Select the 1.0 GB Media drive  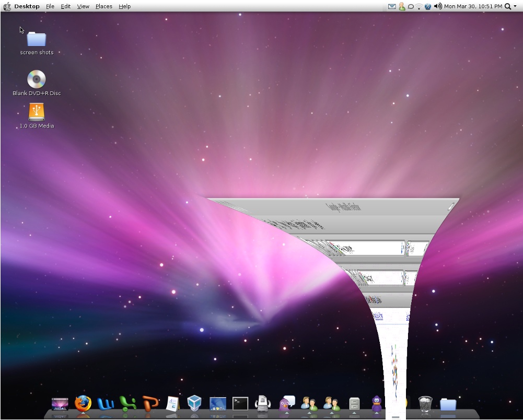coord(37,112)
